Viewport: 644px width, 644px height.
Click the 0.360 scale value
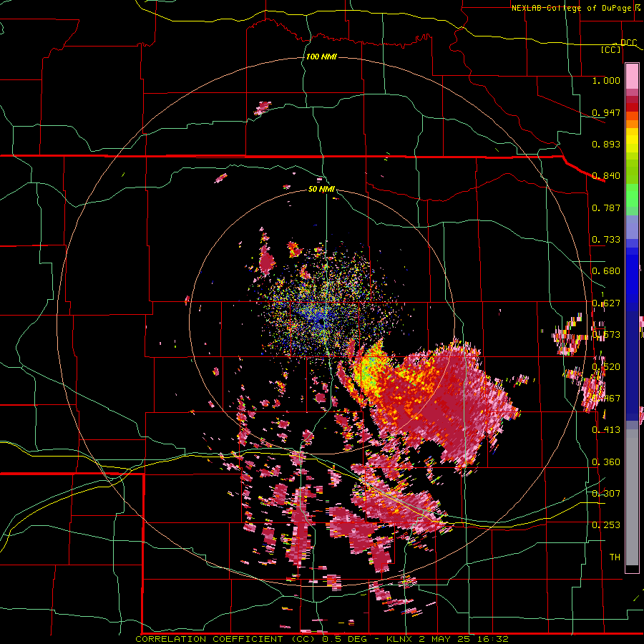tap(606, 462)
